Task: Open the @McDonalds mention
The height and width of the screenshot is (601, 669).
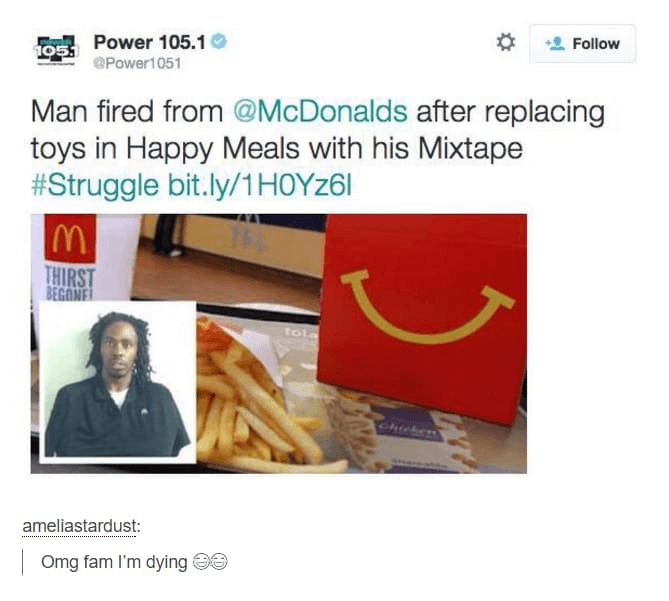Action: coord(320,112)
